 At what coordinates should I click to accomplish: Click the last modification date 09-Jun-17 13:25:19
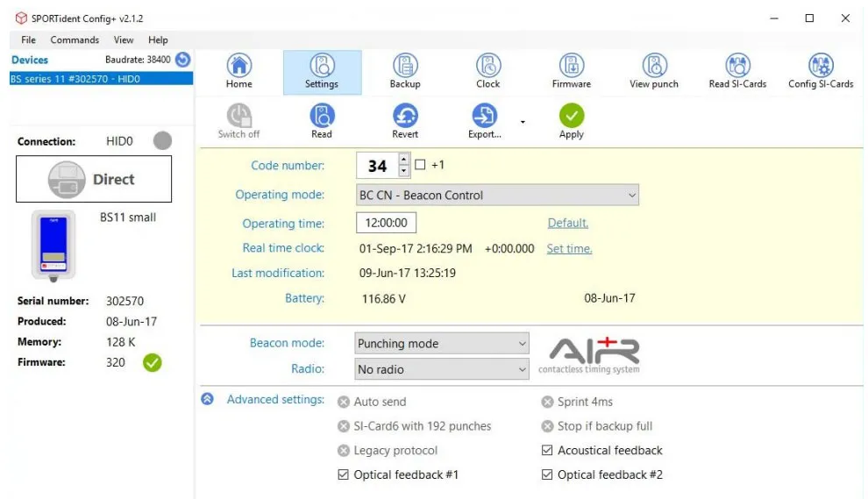(x=408, y=273)
